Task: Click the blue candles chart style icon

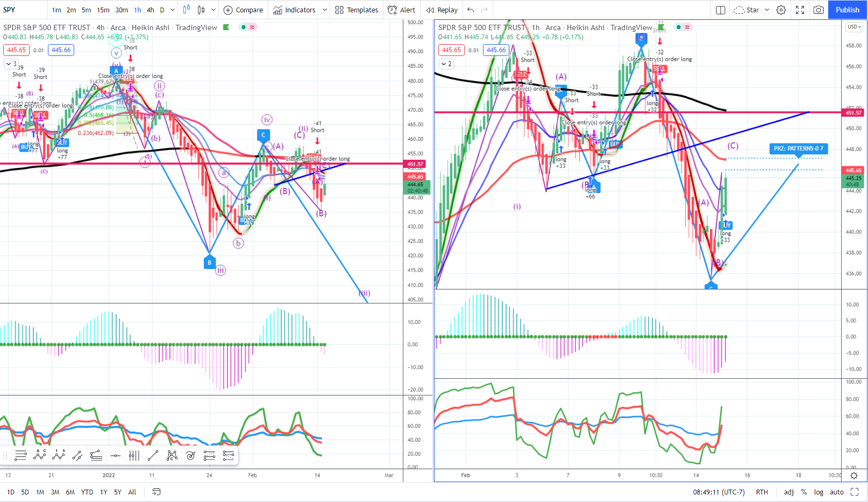Action: coord(187,10)
